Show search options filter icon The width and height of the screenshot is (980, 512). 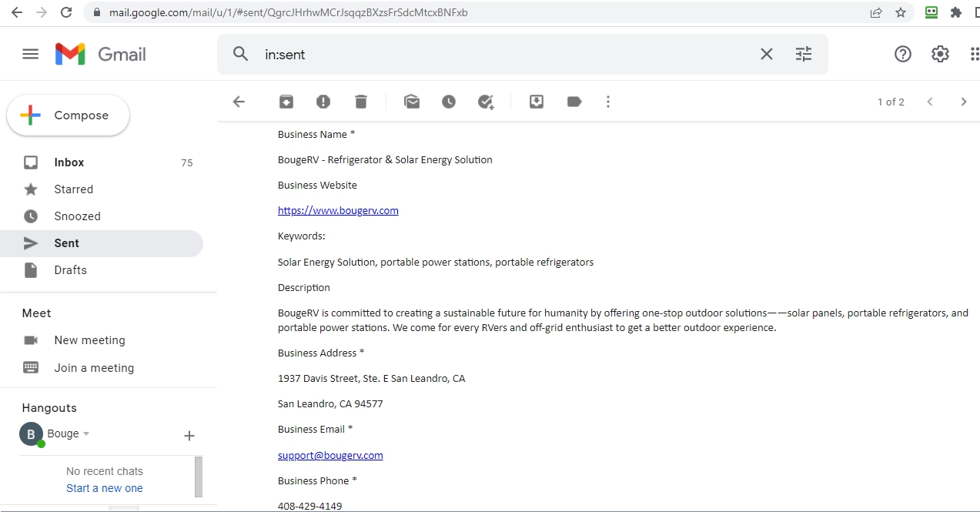pos(804,54)
